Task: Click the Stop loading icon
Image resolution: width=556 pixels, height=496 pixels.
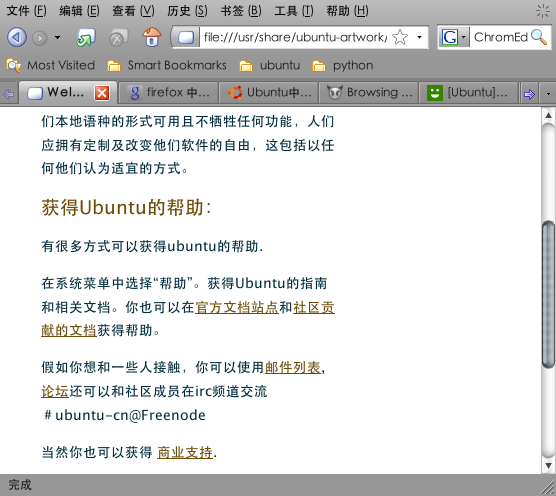Action: (118, 38)
